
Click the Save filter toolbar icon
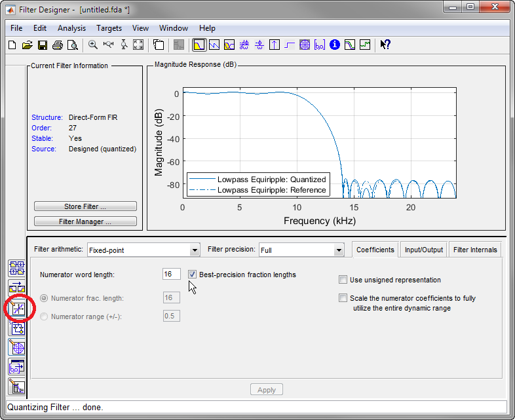point(42,45)
